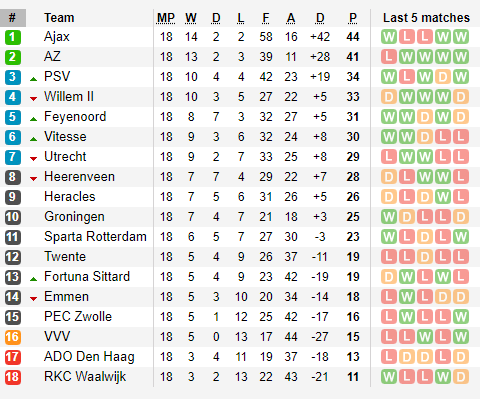Screen dimensions: 480x401
Task: Click AZ's first L result badge
Action: click(x=389, y=57)
